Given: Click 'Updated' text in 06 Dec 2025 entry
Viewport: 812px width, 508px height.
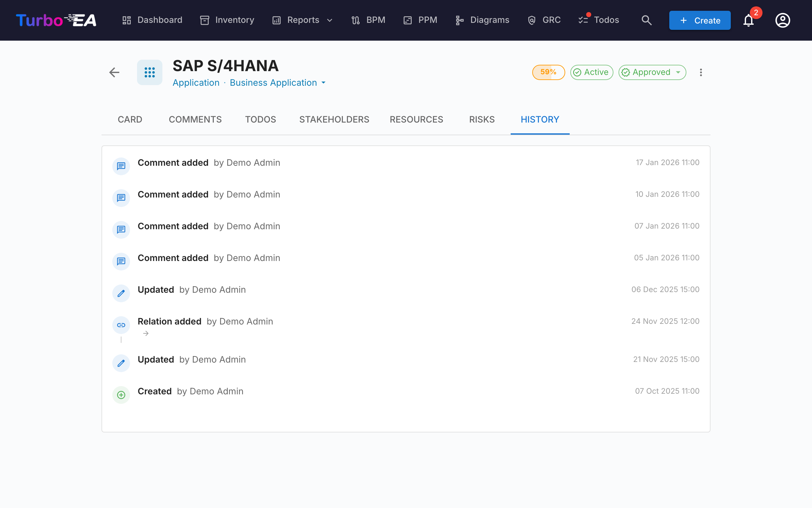Looking at the screenshot, I should tap(156, 290).
